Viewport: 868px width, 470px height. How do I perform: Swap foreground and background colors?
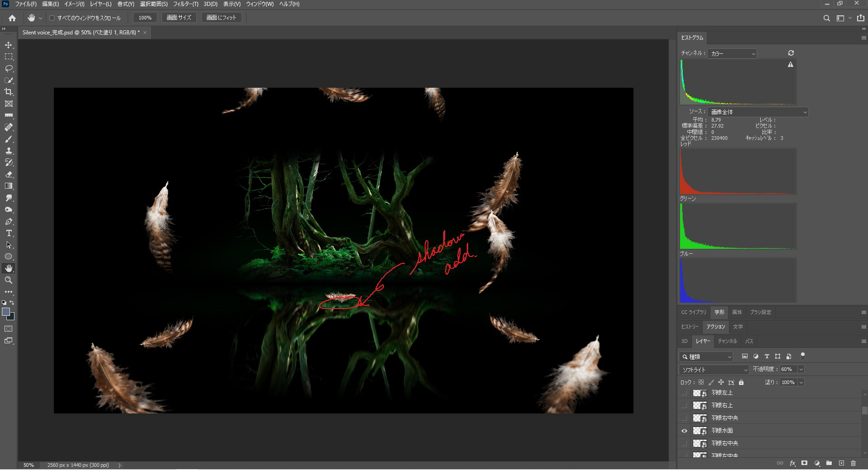(12, 303)
